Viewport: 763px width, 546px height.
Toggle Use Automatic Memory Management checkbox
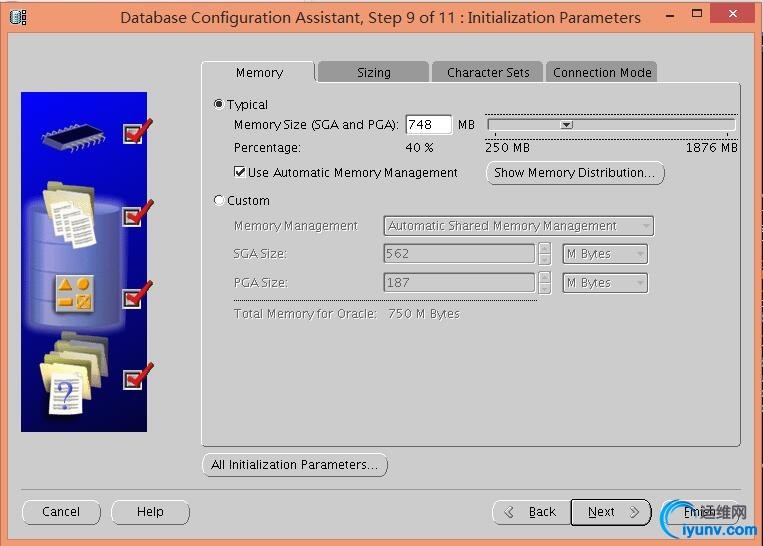[x=239, y=172]
